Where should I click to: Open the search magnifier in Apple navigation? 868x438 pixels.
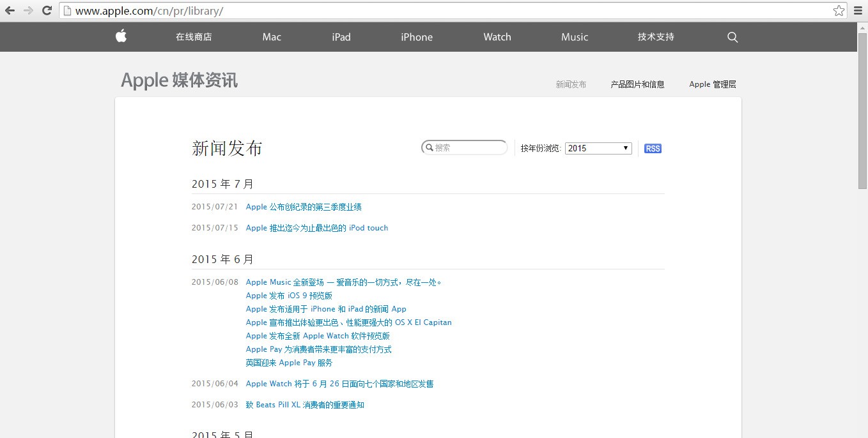click(x=732, y=37)
